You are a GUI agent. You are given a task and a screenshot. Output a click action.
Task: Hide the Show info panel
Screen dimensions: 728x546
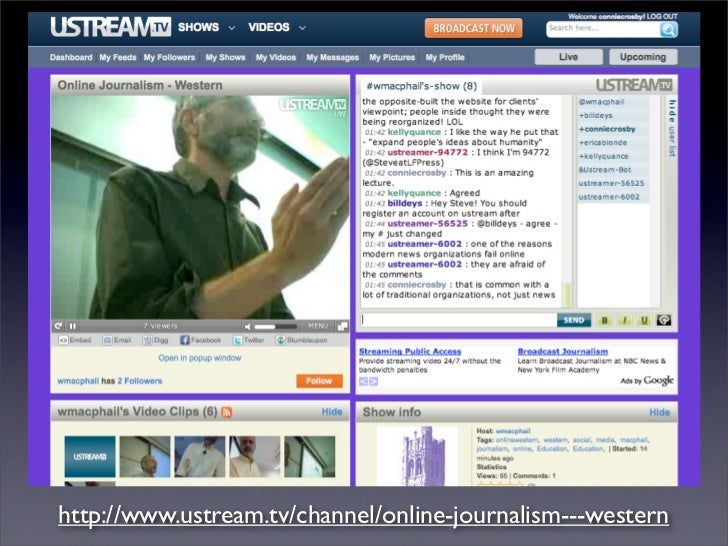(x=659, y=412)
